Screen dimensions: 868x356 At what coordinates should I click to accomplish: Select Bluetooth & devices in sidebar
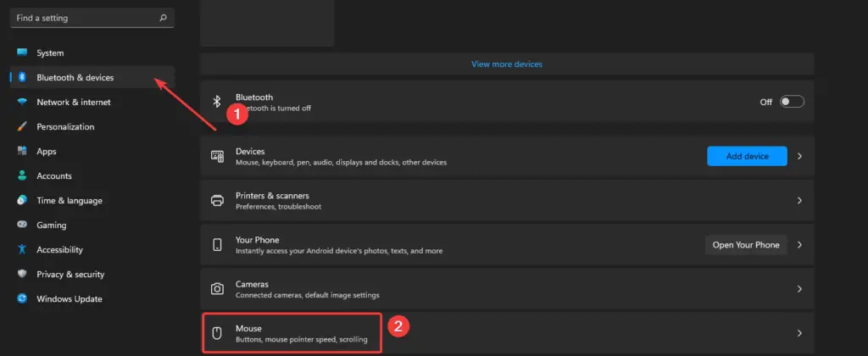pyautogui.click(x=92, y=77)
